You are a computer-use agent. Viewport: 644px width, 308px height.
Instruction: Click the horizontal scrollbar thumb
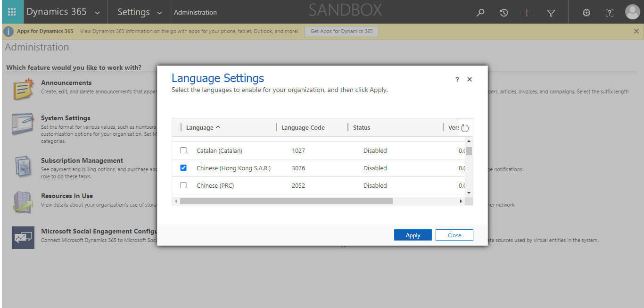pos(286,201)
